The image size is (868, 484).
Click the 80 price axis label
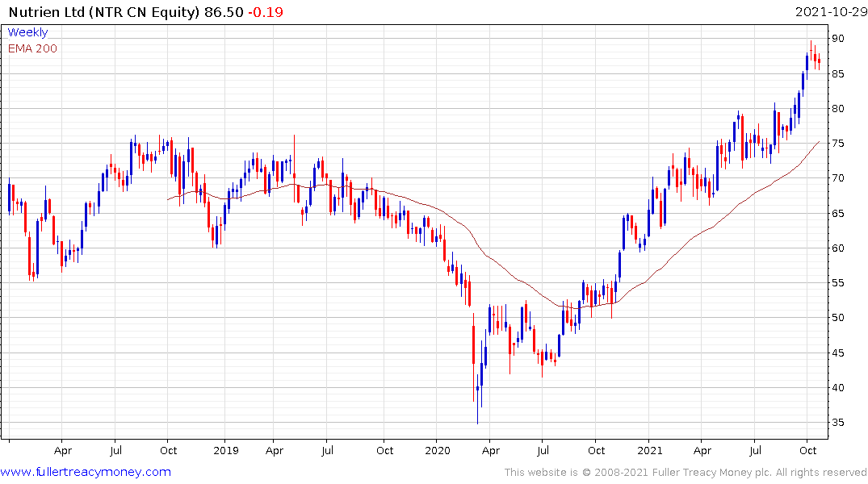coord(837,108)
